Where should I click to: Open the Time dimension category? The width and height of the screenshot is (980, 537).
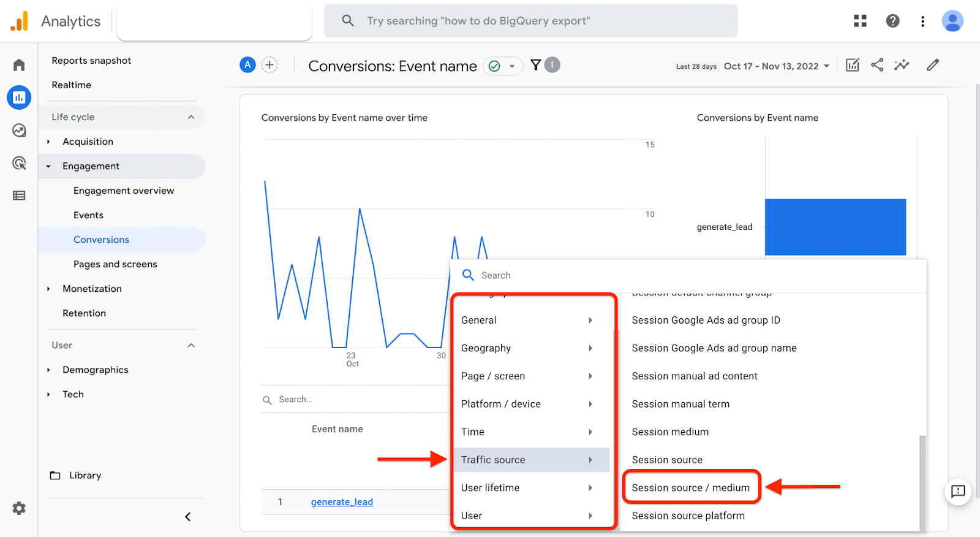[x=531, y=432]
